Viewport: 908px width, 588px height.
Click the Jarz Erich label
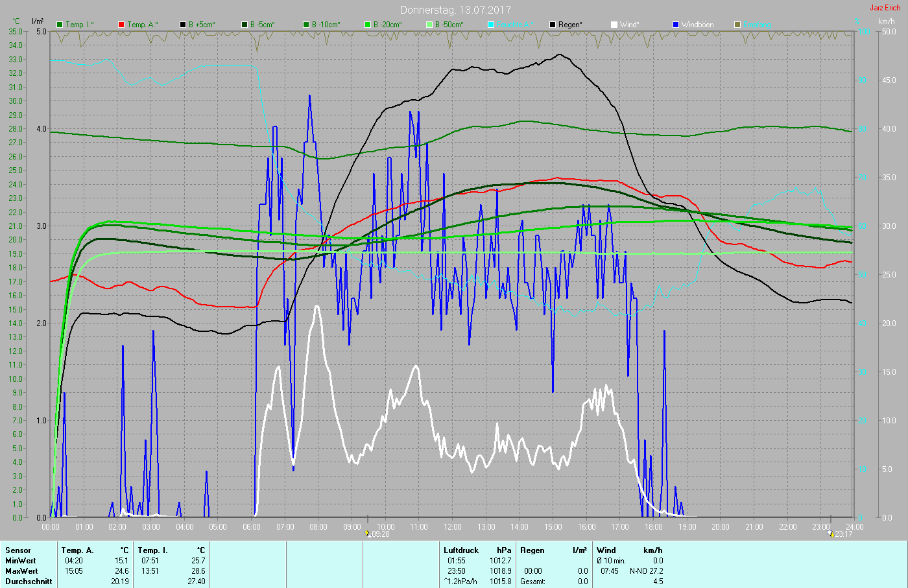[885, 8]
